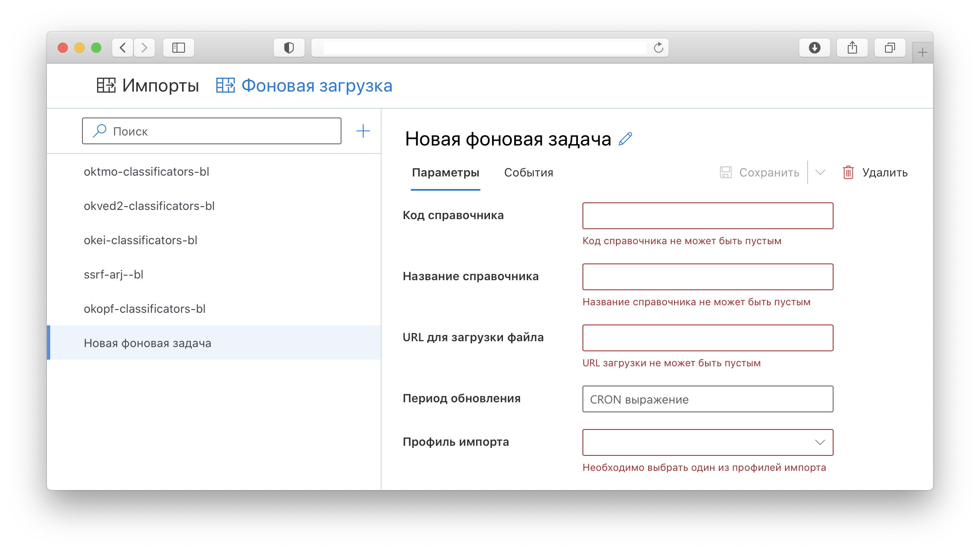This screenshot has height=552, width=980.
Task: Expand the chevron next to Сохранить
Action: pyautogui.click(x=820, y=172)
